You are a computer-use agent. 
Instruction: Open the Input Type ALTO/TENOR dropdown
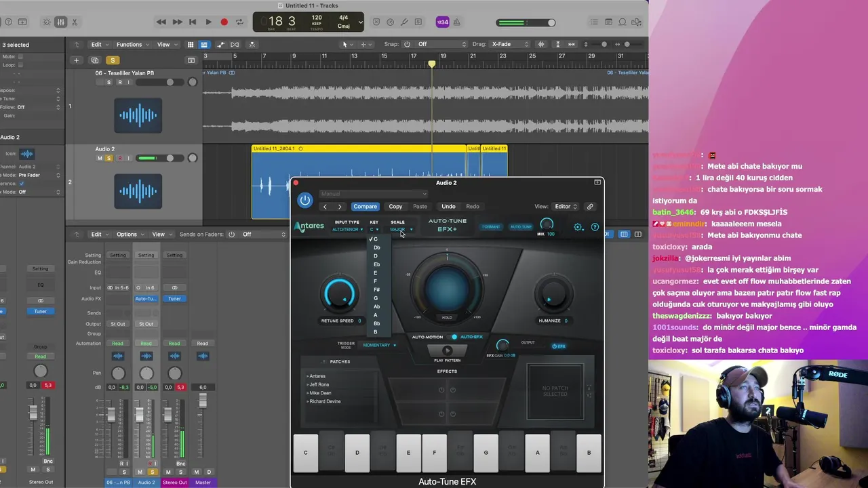pos(347,230)
